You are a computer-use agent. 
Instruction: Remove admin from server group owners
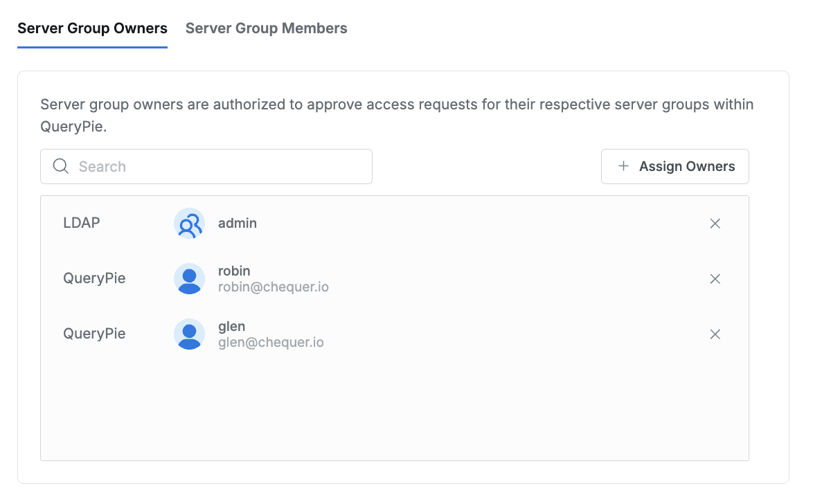pos(715,224)
